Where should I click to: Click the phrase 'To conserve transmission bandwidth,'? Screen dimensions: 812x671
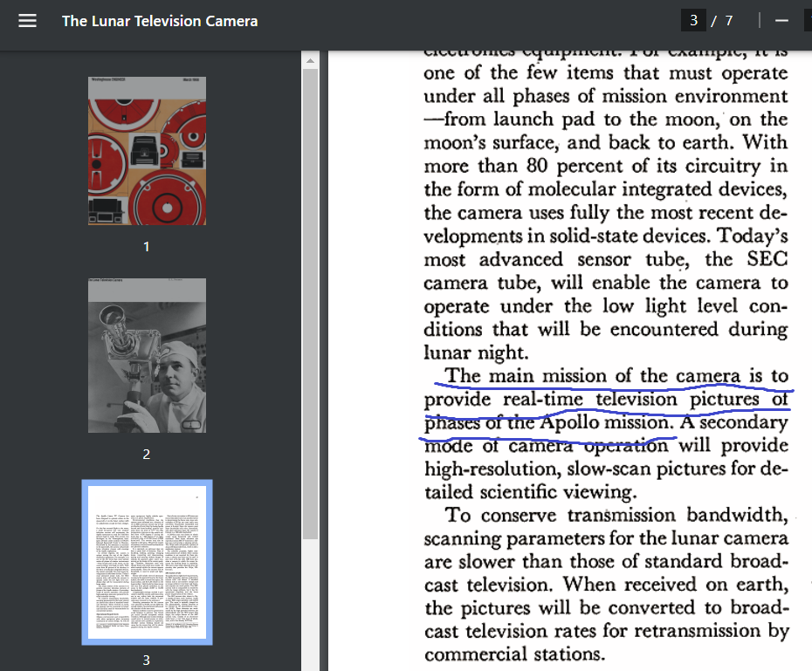(x=616, y=516)
